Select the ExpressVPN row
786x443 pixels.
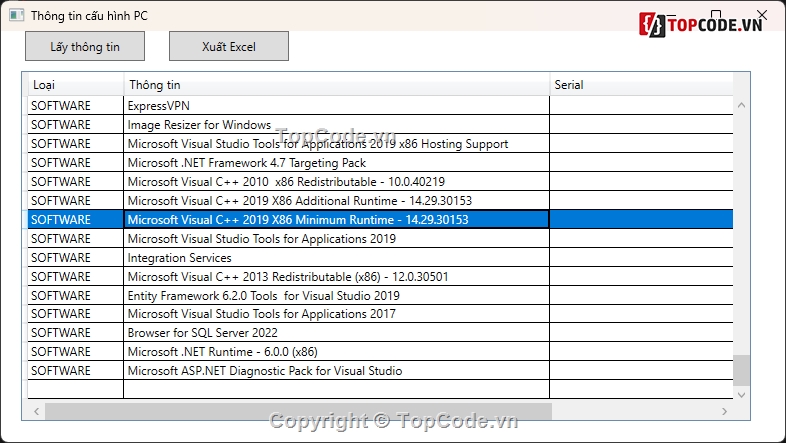380,106
